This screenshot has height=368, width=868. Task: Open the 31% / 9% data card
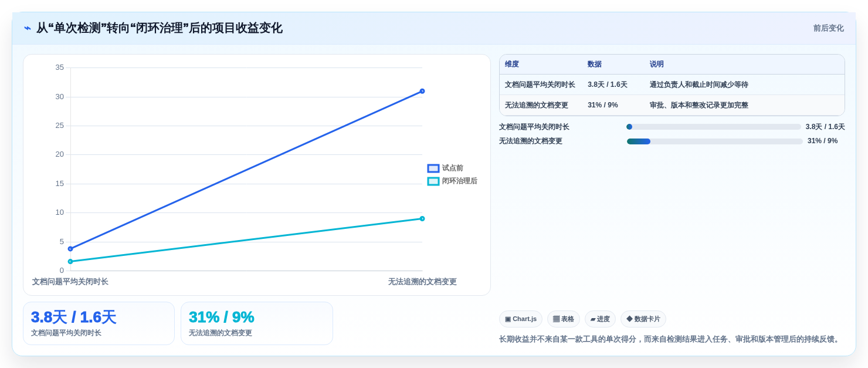[x=257, y=323]
